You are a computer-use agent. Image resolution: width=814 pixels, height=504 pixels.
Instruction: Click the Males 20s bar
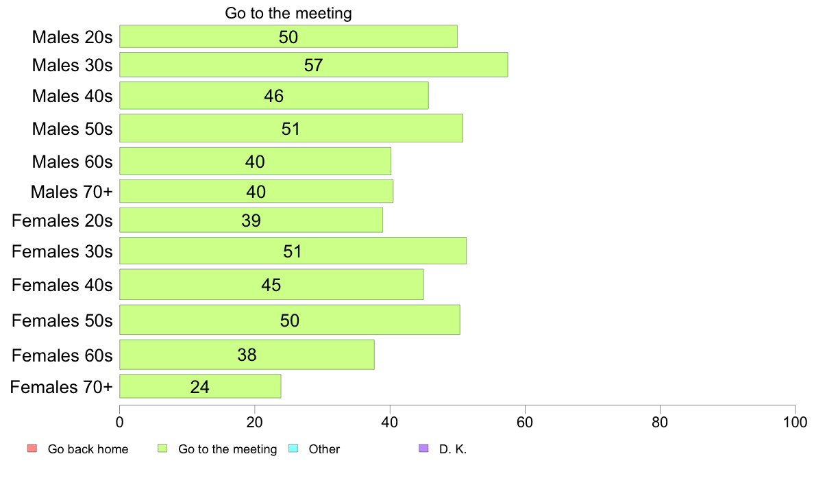(288, 36)
